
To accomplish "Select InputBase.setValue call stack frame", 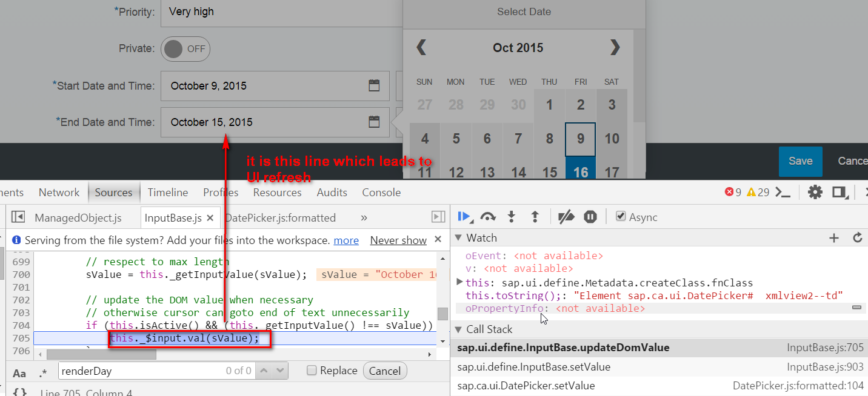I will coord(661,367).
